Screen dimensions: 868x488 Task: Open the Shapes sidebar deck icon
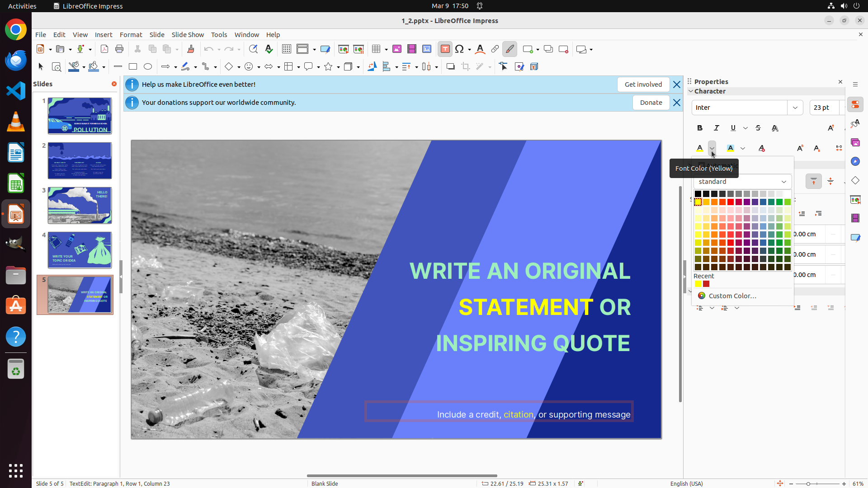[x=855, y=181]
